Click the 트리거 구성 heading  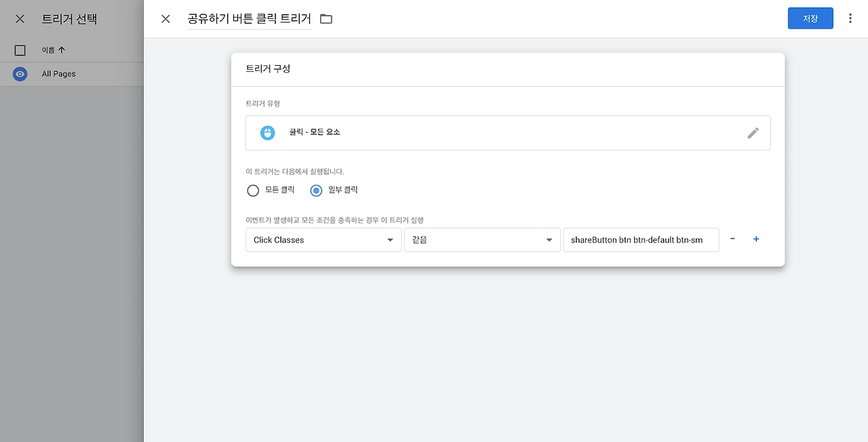pos(268,68)
